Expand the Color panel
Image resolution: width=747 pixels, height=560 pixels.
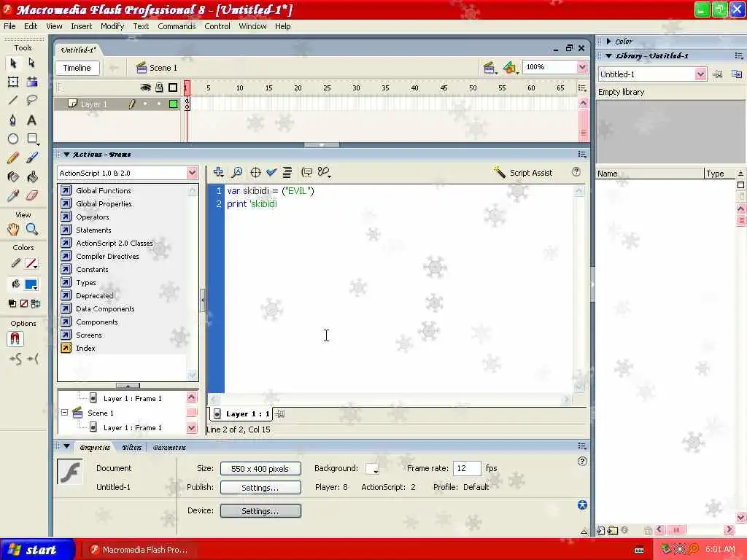coord(609,42)
